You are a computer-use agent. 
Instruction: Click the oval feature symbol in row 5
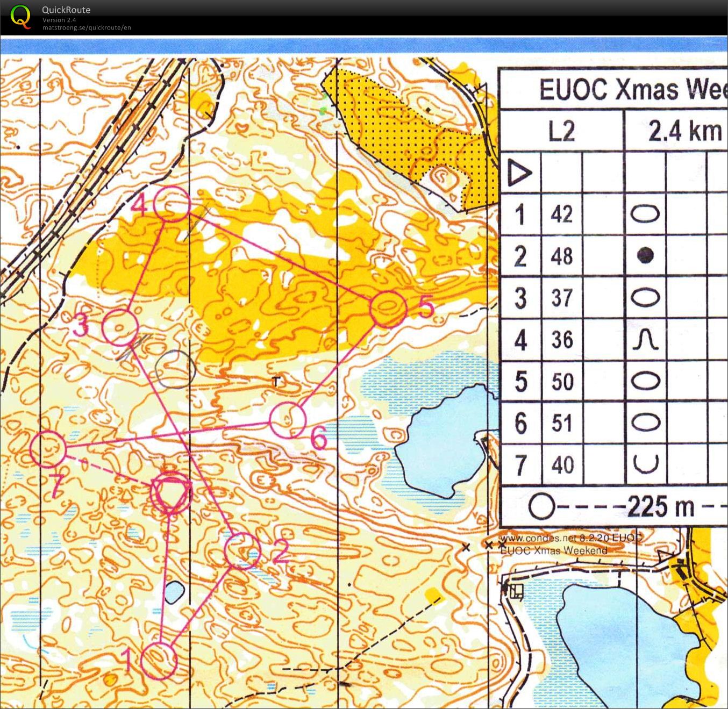point(645,381)
